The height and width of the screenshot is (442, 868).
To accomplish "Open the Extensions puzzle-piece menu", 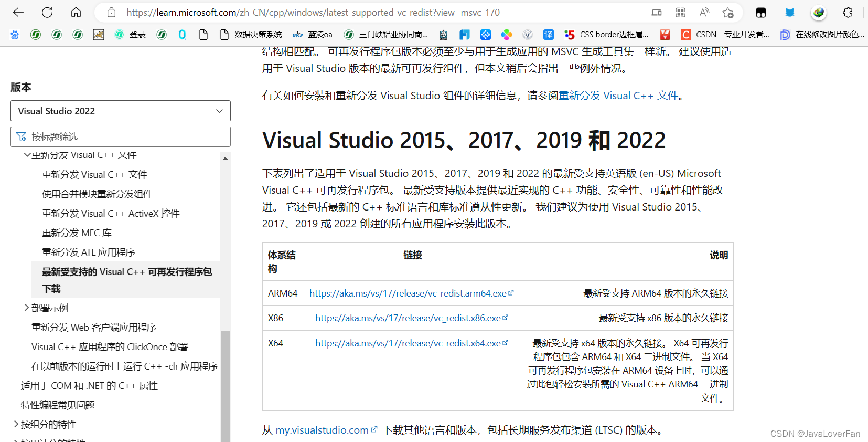I will (x=848, y=13).
